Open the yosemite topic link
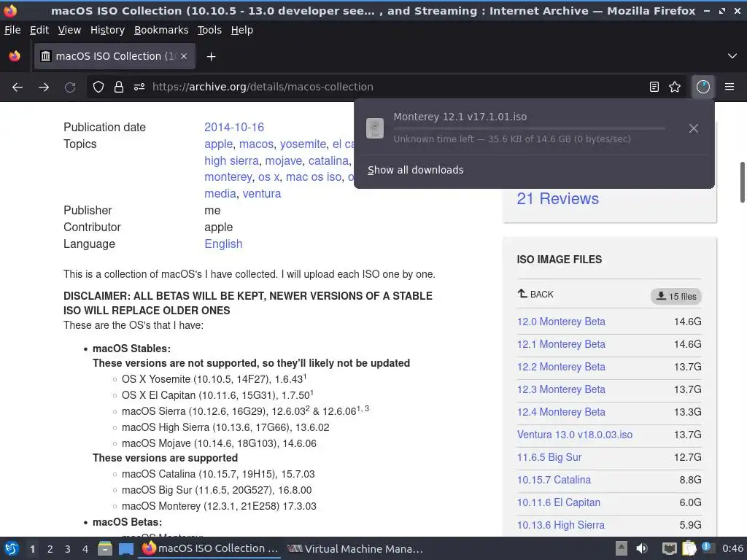 [303, 144]
